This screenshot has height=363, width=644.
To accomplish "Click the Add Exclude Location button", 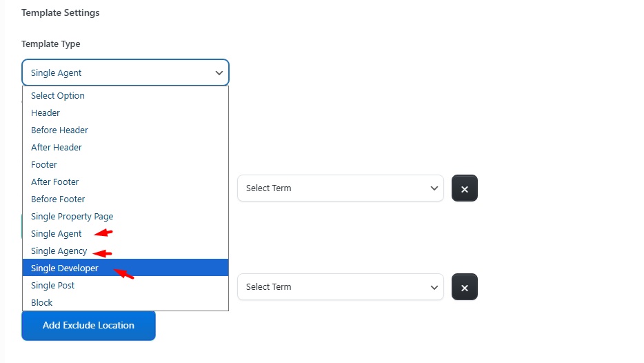I will 88,325.
